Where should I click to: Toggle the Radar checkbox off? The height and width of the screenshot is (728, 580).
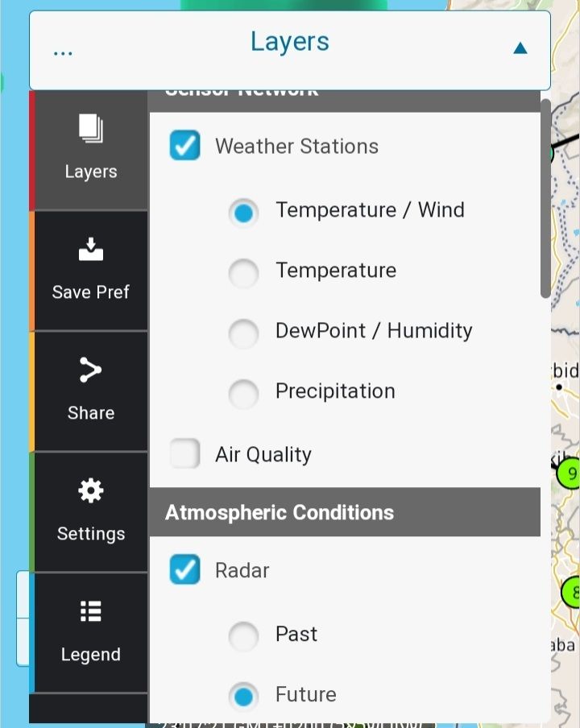184,570
